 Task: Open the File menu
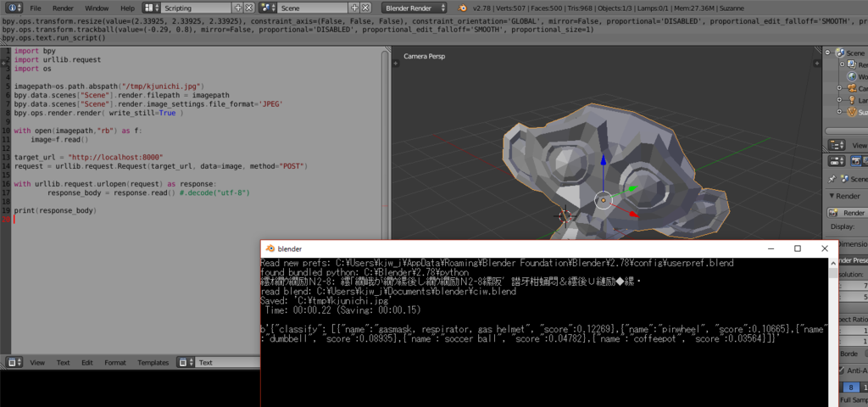[x=36, y=8]
